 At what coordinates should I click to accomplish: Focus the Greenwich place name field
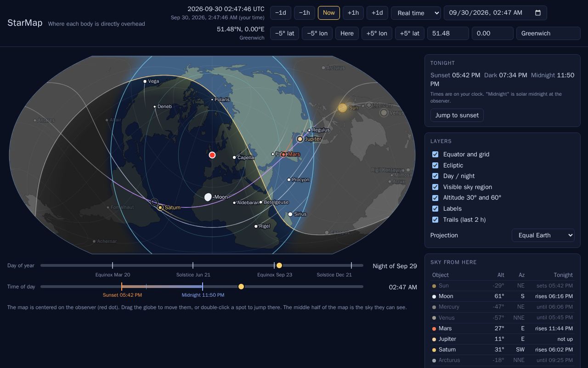(x=548, y=33)
